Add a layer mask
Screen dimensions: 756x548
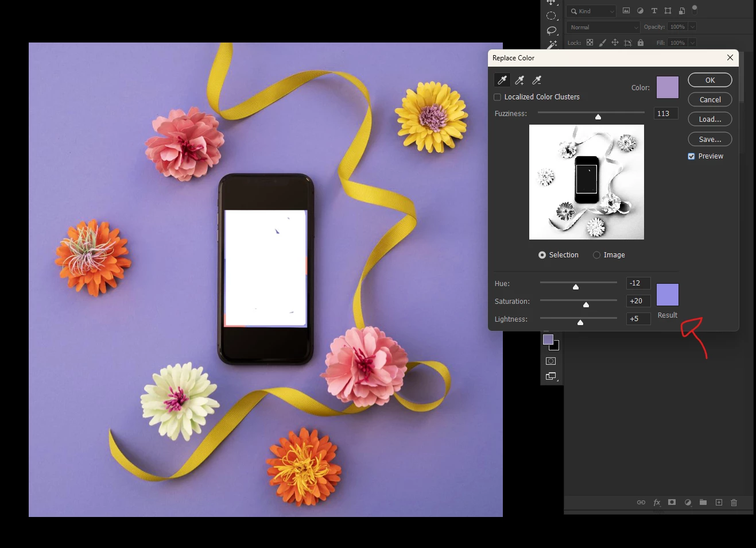[x=672, y=502]
